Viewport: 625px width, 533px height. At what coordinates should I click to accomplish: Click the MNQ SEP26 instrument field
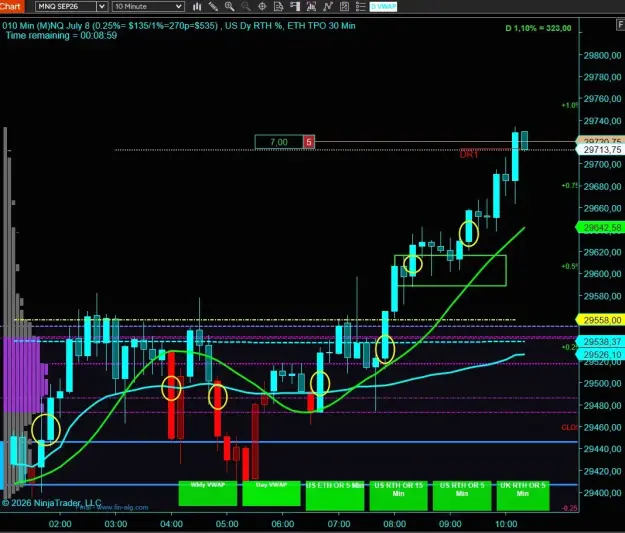click(66, 6)
